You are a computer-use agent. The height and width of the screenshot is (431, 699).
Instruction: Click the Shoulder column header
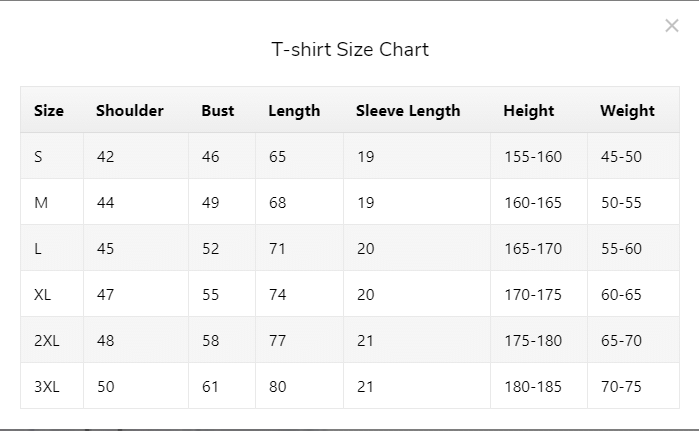point(130,111)
